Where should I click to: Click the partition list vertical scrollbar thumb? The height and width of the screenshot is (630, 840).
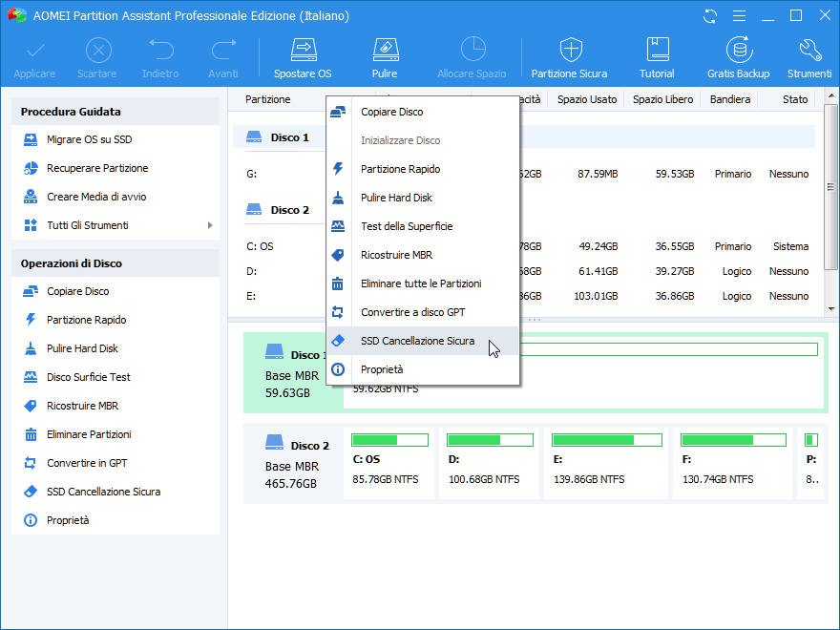point(830,187)
